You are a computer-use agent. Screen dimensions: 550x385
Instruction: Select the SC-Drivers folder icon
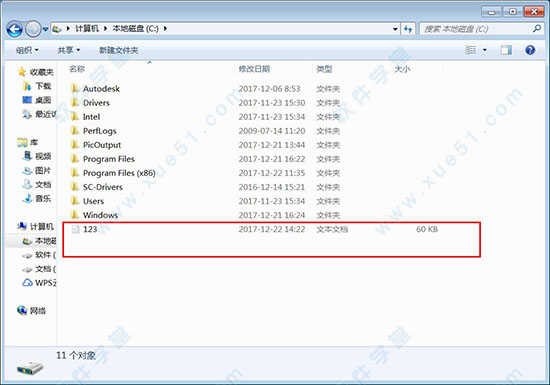(75, 187)
